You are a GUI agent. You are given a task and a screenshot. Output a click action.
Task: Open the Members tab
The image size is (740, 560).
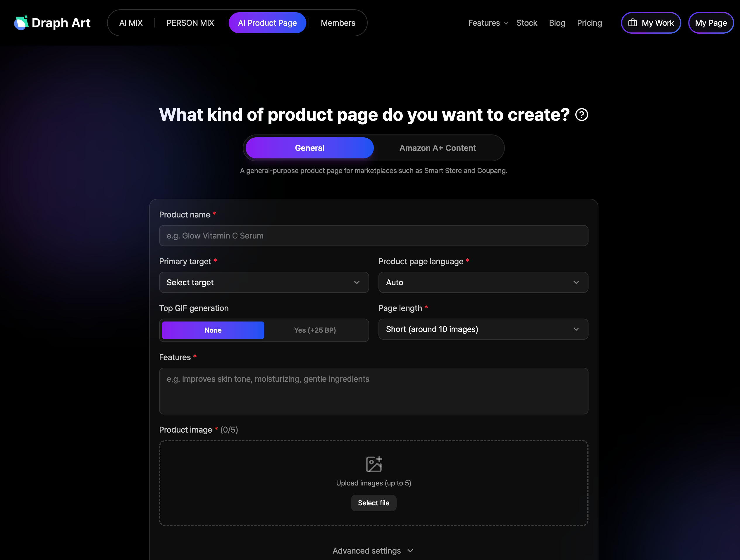point(338,23)
